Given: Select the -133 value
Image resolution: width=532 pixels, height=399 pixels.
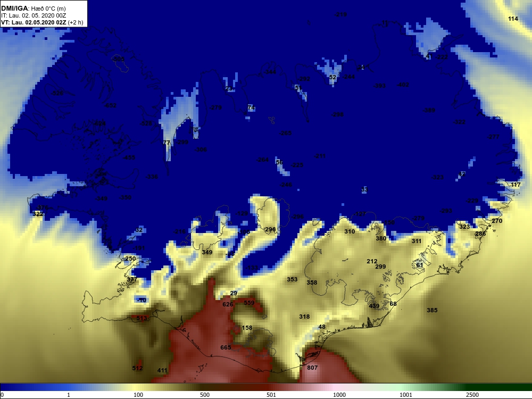Looking at the screenshot, I should [x=252, y=268].
